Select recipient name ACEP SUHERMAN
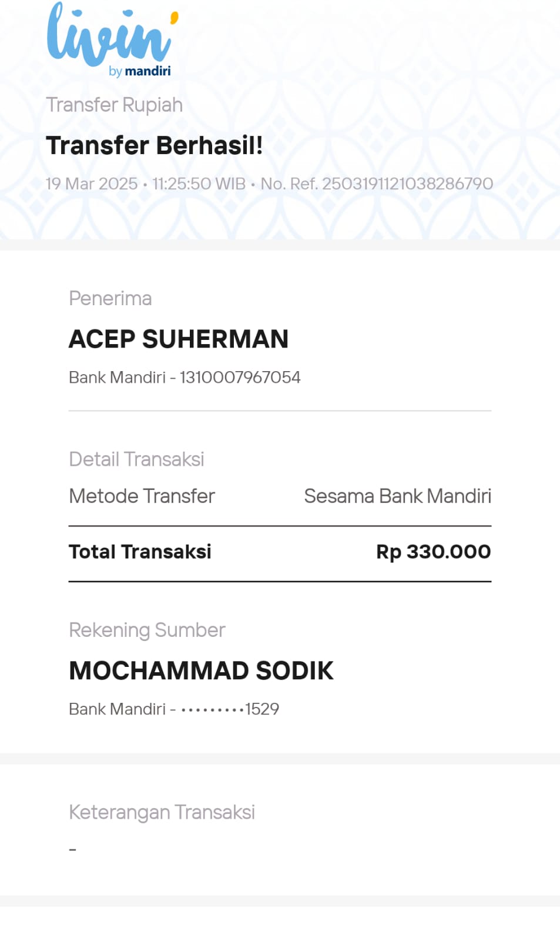 pos(179,339)
